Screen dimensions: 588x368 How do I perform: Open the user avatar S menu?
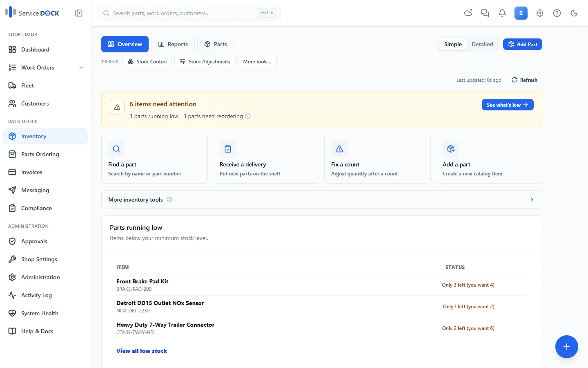[x=521, y=13]
